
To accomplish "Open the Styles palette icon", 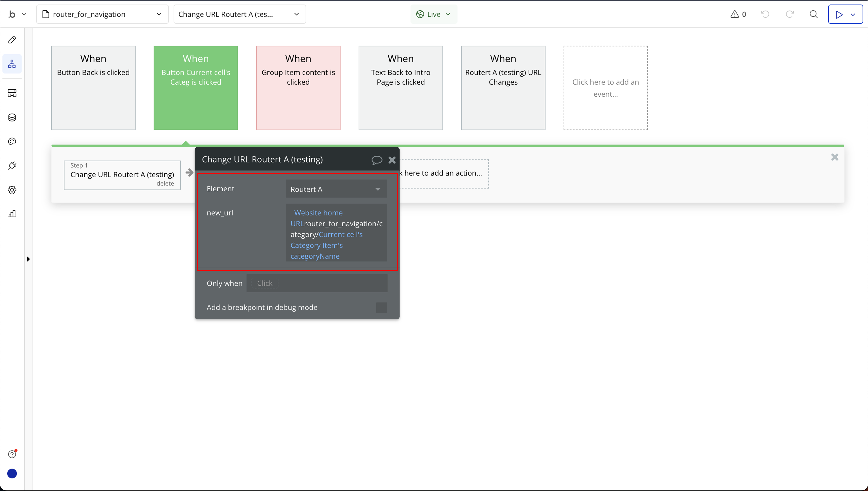I will [12, 142].
